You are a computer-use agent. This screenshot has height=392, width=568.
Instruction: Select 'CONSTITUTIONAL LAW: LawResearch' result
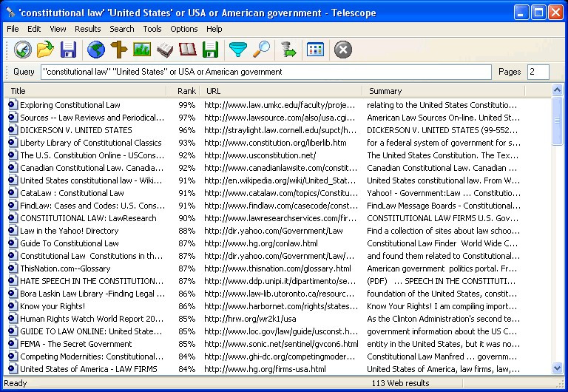[x=88, y=218]
